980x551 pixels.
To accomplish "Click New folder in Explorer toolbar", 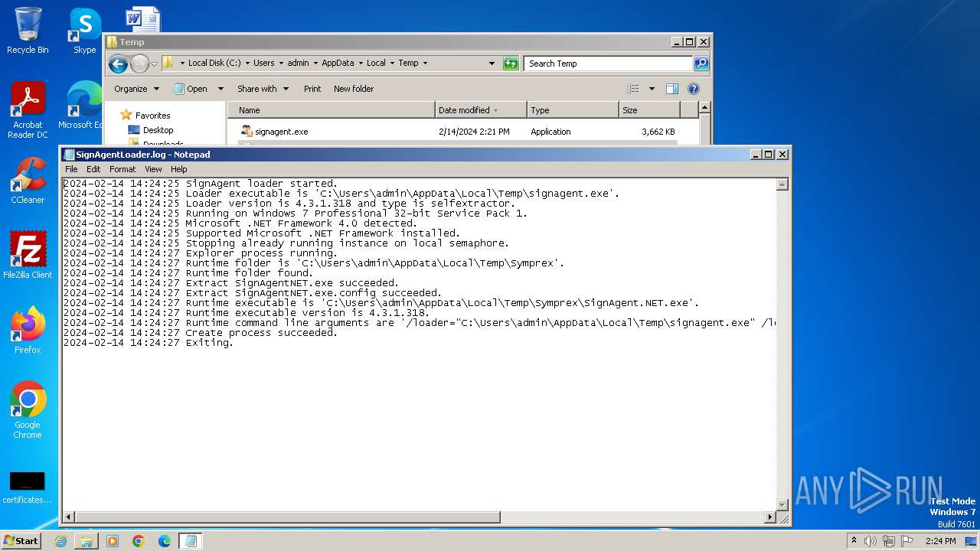I will 354,89.
